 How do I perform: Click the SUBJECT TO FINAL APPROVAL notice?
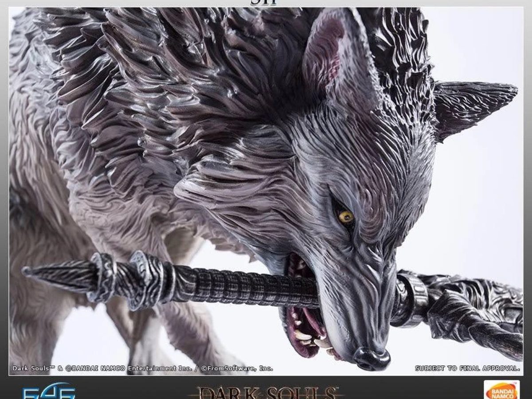coord(467,367)
